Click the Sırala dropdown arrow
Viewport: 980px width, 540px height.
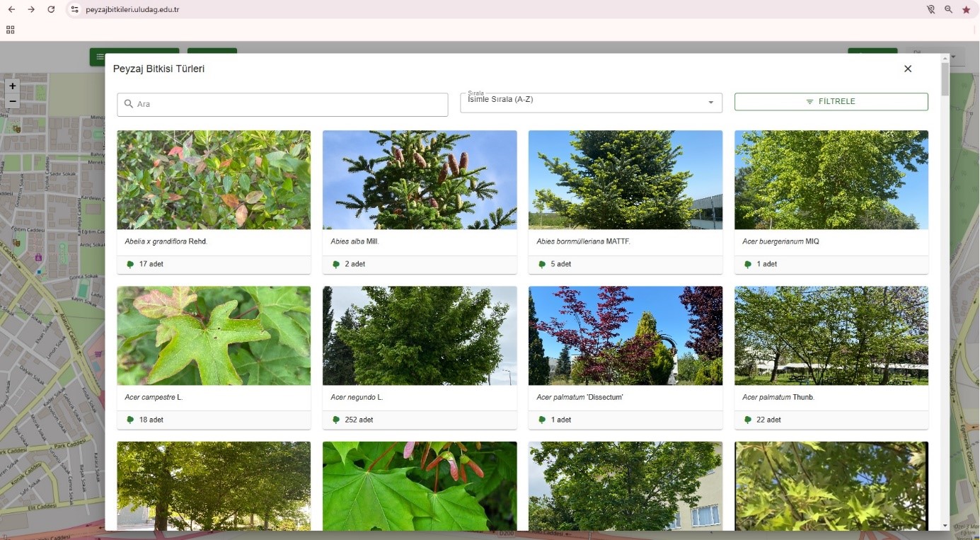pos(711,103)
